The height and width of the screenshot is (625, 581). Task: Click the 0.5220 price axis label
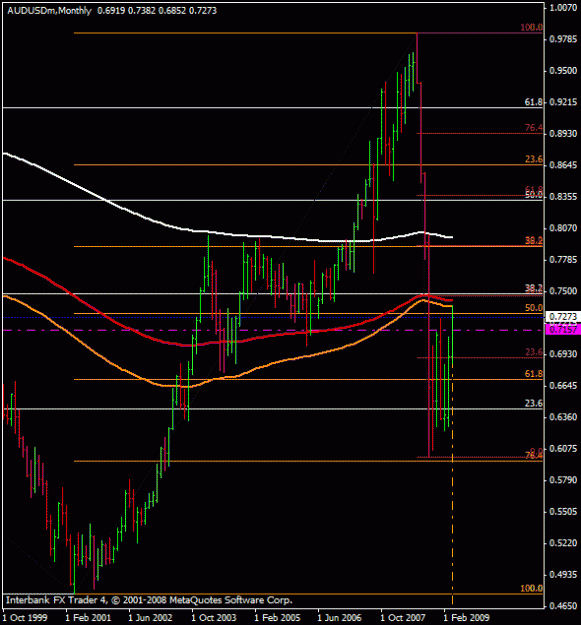pyautogui.click(x=563, y=543)
